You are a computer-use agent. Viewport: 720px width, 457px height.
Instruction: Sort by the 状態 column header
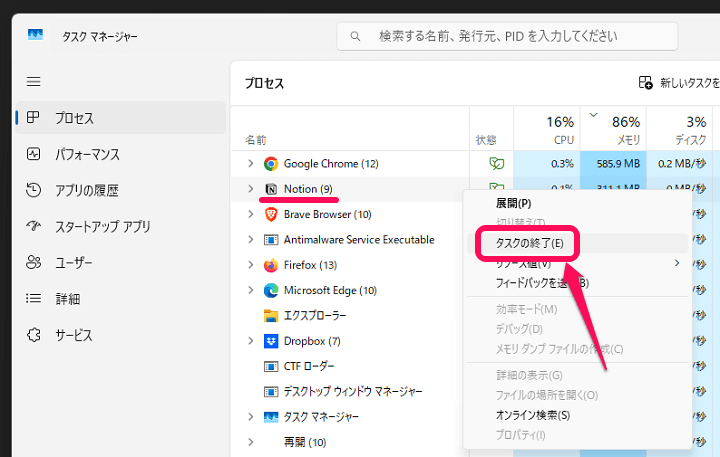click(491, 129)
